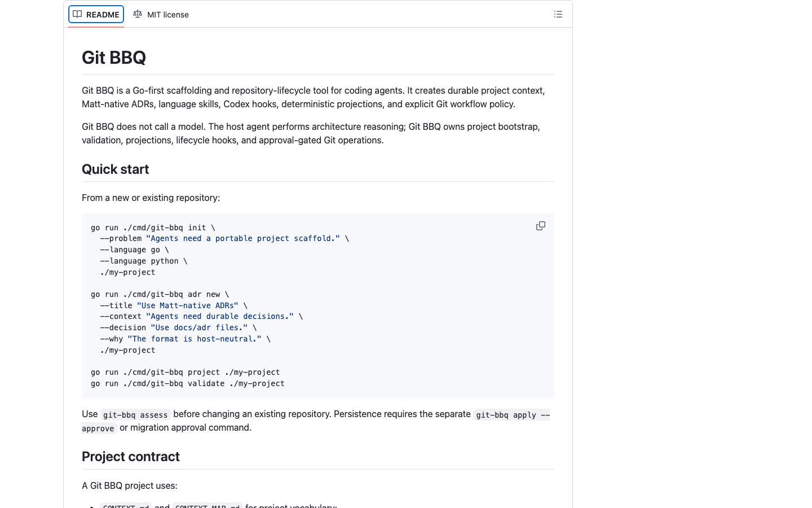Switch to the MIT license tab
Viewport: 812px width, 508px height.
[161, 15]
